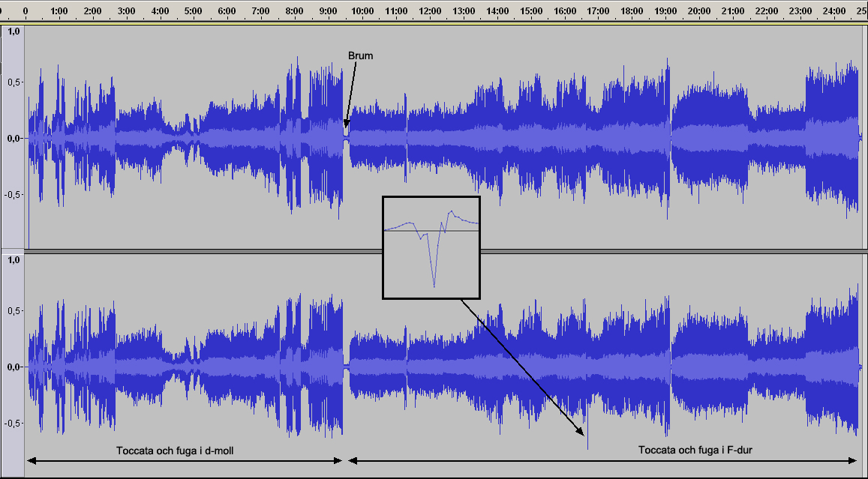Click 4:00 on the time ruler
This screenshot has width=868, height=479.
pyautogui.click(x=160, y=10)
